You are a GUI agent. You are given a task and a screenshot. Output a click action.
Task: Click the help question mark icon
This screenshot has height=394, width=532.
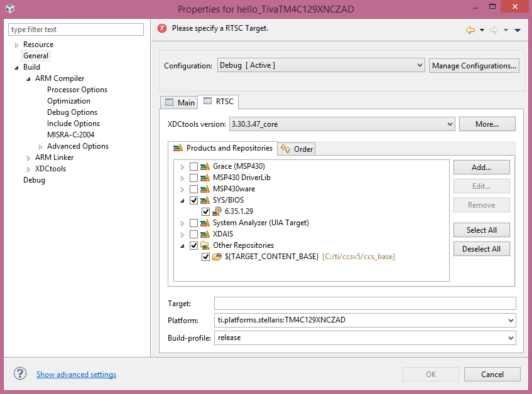(19, 373)
